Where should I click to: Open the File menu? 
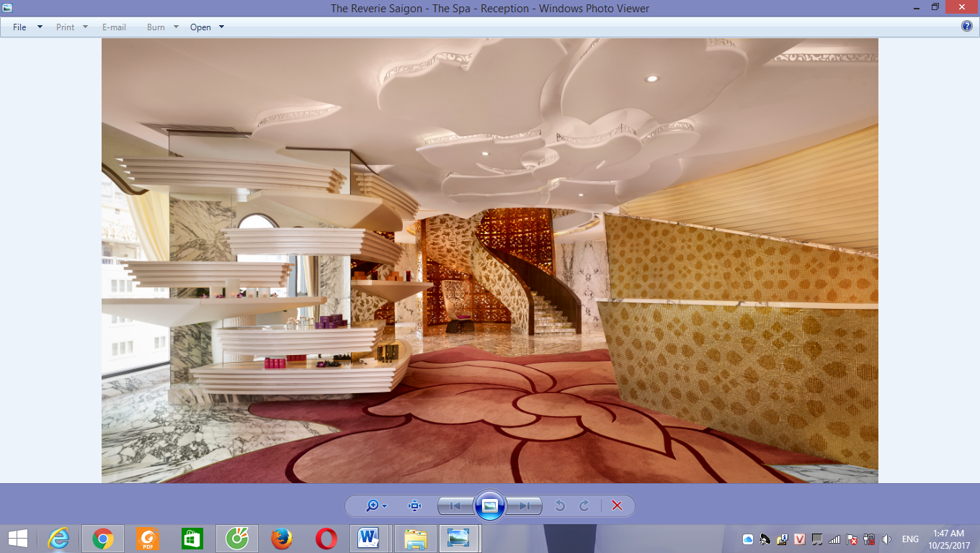[x=27, y=27]
